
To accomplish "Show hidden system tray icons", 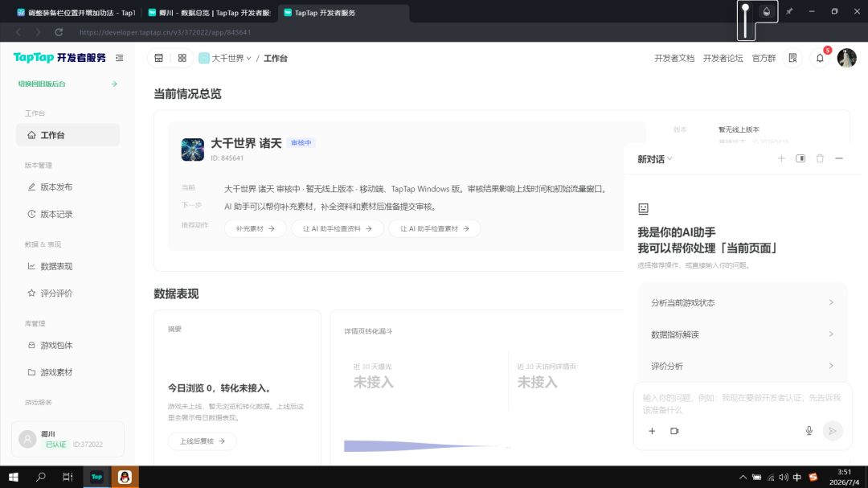I will tap(743, 477).
